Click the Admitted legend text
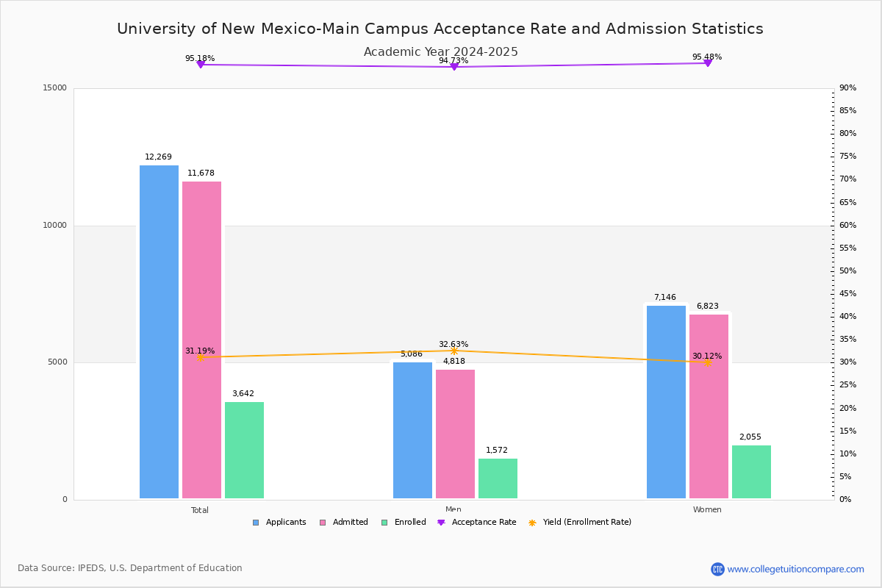This screenshot has height=588, width=882. pyautogui.click(x=351, y=523)
